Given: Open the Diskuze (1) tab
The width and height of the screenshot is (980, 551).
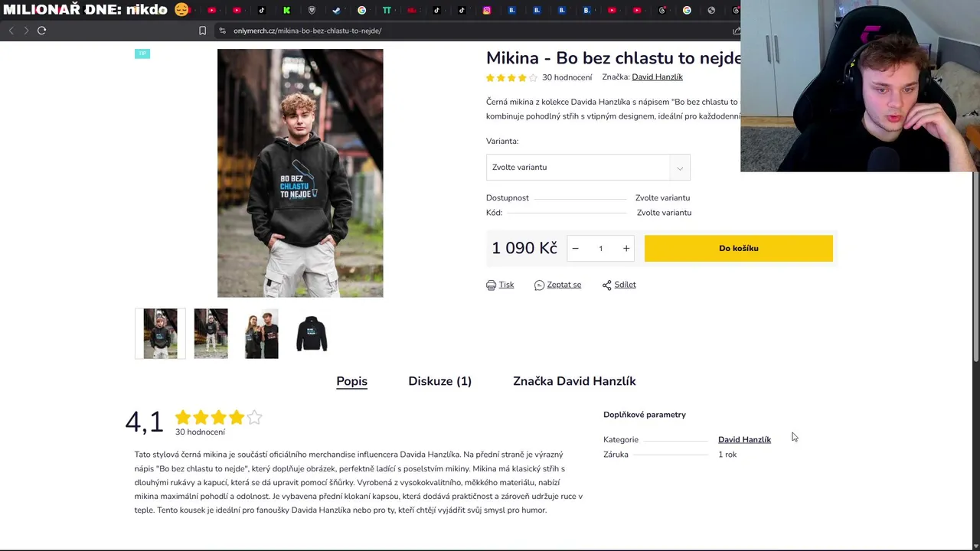Looking at the screenshot, I should (439, 381).
